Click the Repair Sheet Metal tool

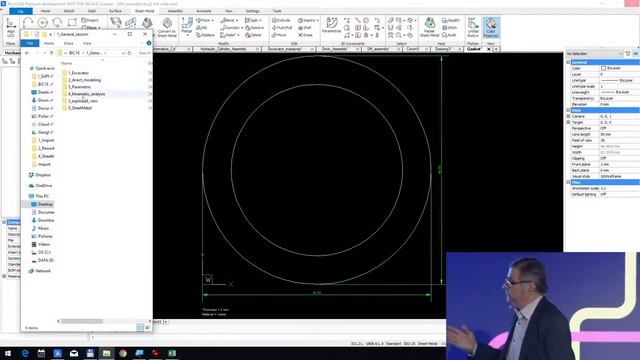429,27
